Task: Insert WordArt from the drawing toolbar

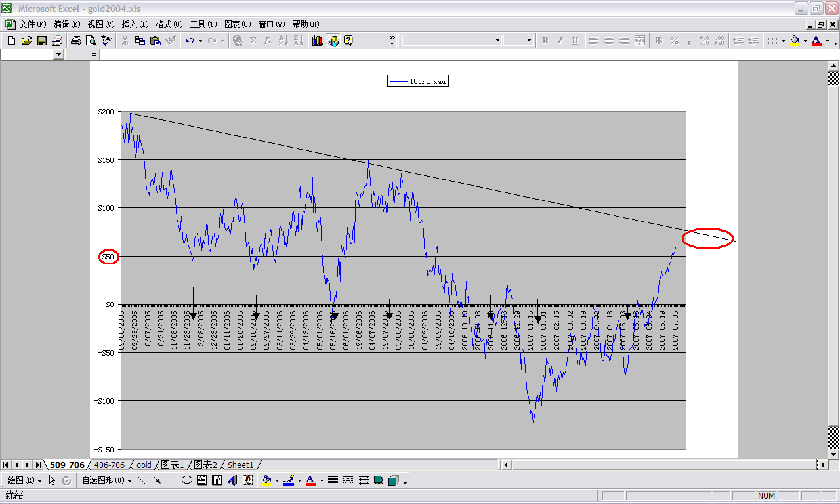Action: point(232,480)
